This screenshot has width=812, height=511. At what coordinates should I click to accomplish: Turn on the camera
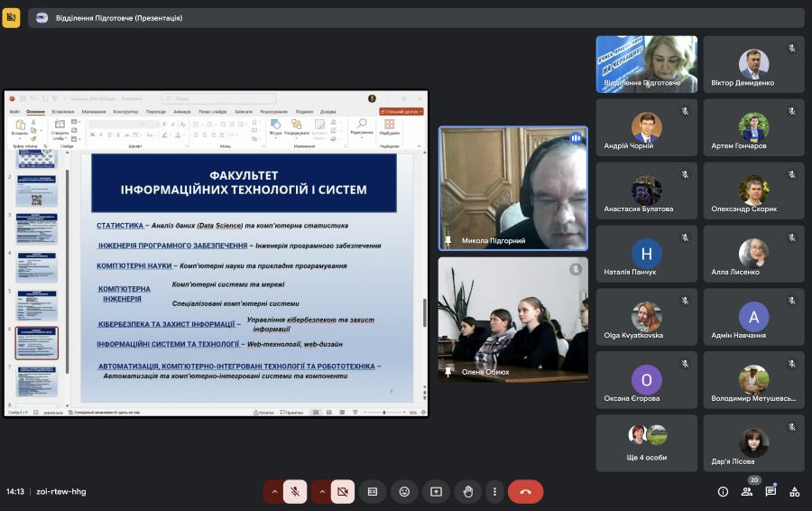(x=343, y=491)
